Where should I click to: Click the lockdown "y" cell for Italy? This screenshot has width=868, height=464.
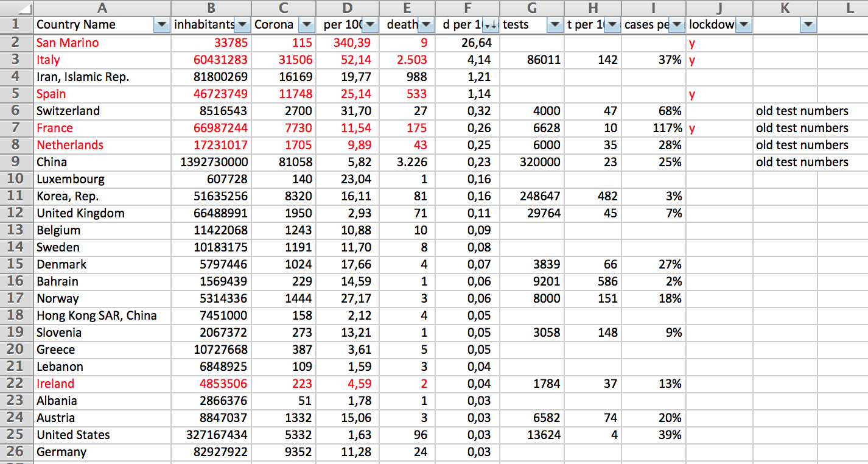(719, 60)
